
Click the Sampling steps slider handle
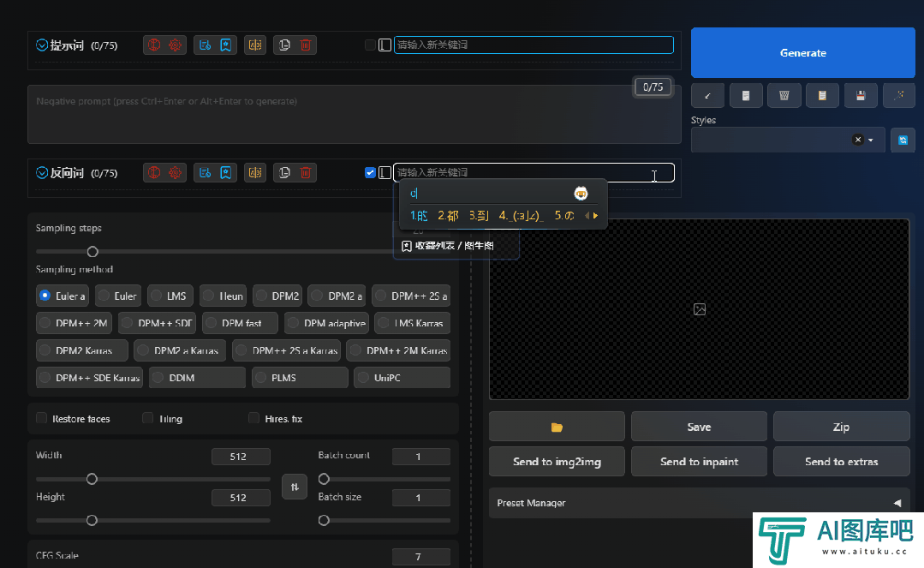(92, 252)
